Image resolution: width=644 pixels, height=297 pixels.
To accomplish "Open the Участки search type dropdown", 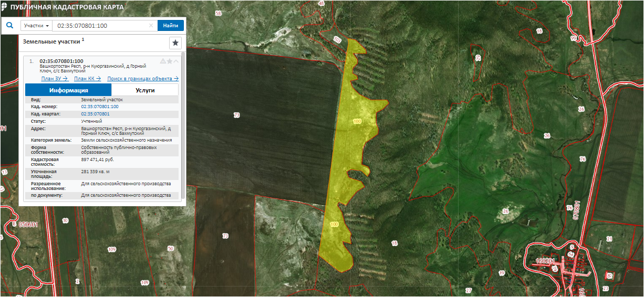I will click(x=37, y=26).
